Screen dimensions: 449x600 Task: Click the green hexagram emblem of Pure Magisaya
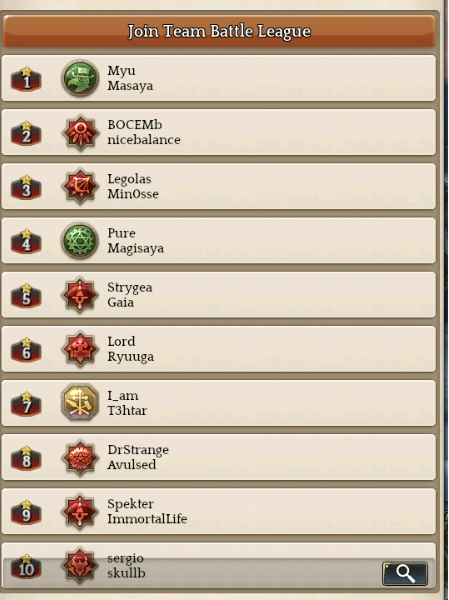click(x=80, y=241)
